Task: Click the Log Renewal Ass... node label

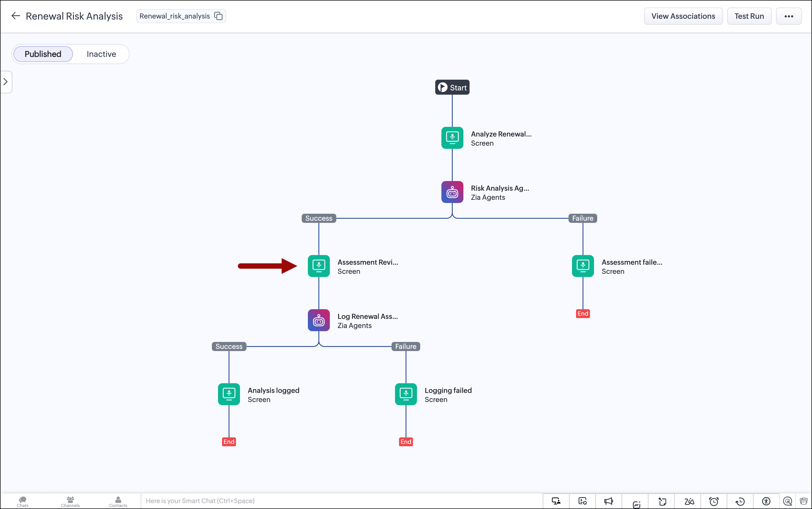Action: (x=368, y=316)
